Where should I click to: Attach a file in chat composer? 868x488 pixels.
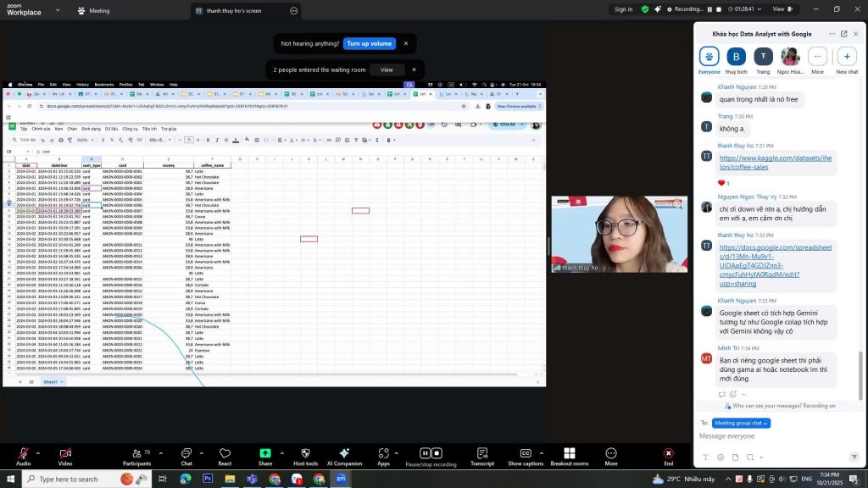click(735, 457)
